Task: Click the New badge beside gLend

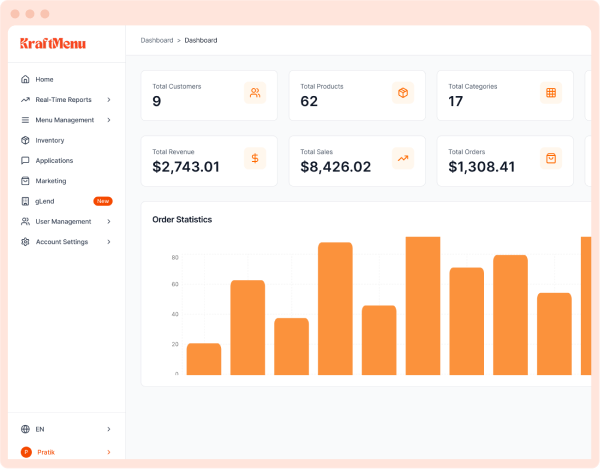Action: coord(103,201)
